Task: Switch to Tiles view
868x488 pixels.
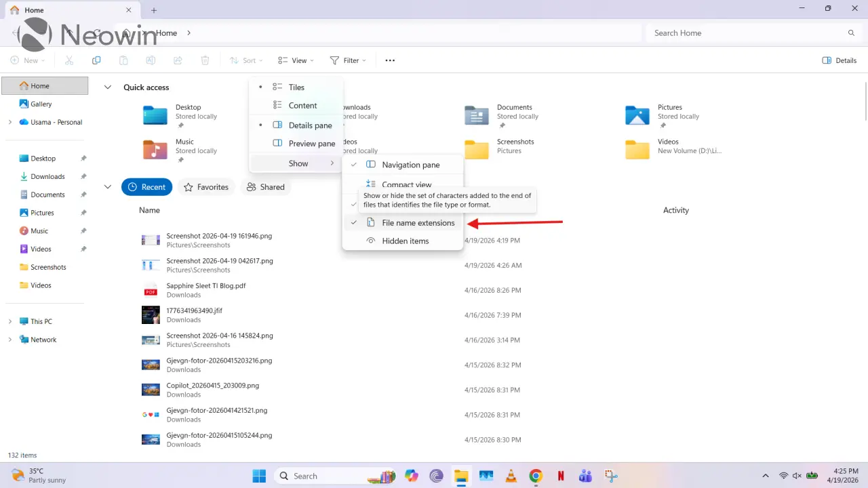Action: tap(296, 87)
